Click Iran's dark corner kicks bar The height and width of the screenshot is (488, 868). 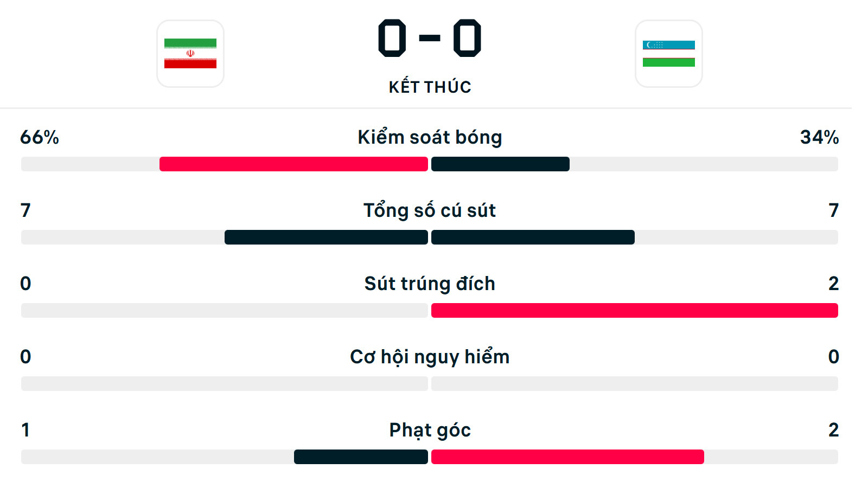point(361,457)
